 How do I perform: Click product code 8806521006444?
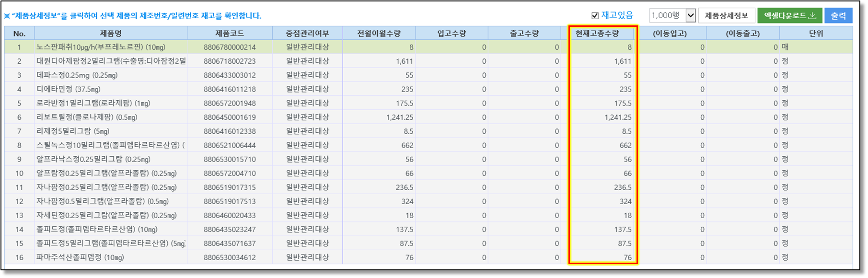[230, 145]
